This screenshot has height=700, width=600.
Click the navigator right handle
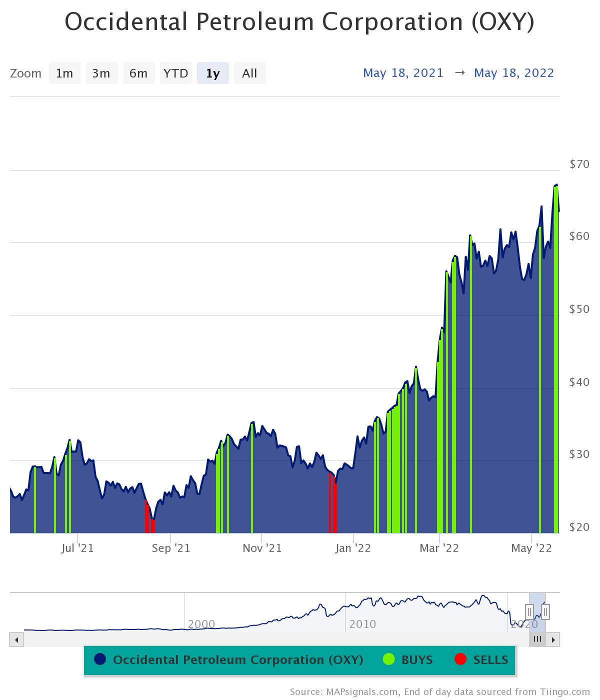pos(545,611)
